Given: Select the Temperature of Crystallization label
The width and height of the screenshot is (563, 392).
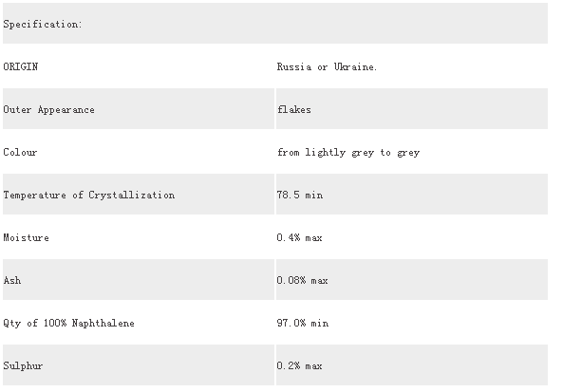Looking at the screenshot, I should 89,195.
